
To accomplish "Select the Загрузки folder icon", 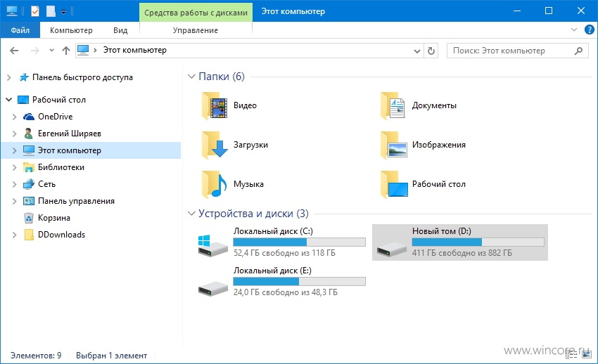I will 215,145.
